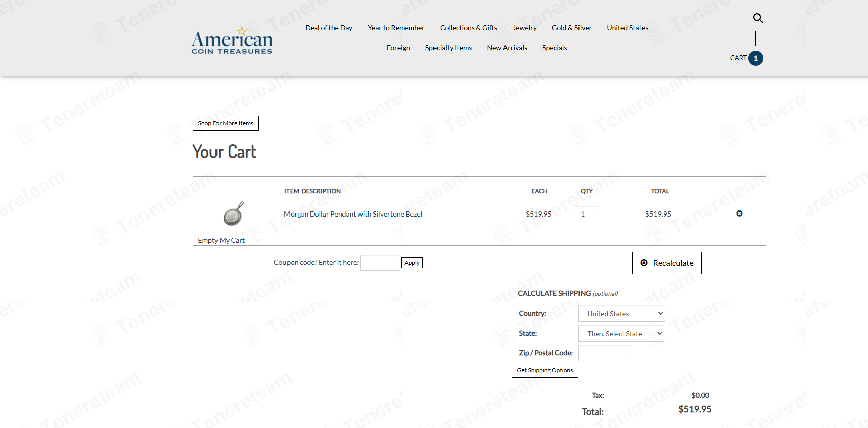Expand the Then, Select State dropdown

point(621,333)
